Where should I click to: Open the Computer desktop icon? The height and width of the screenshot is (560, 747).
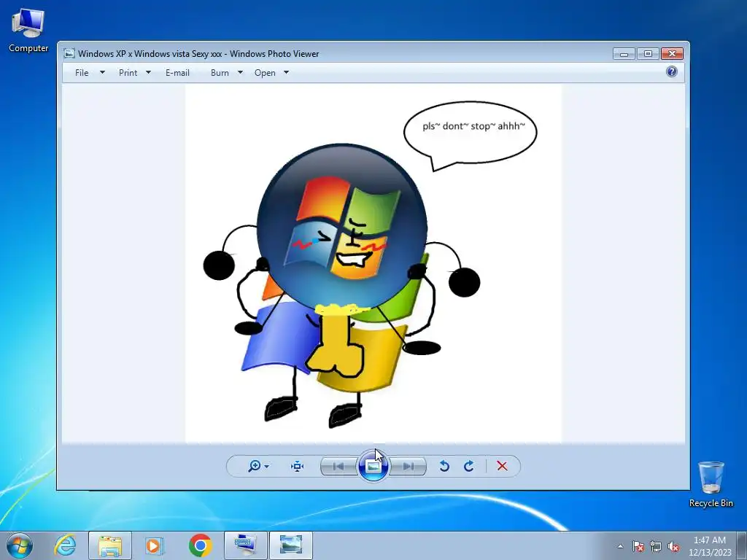coord(28,31)
